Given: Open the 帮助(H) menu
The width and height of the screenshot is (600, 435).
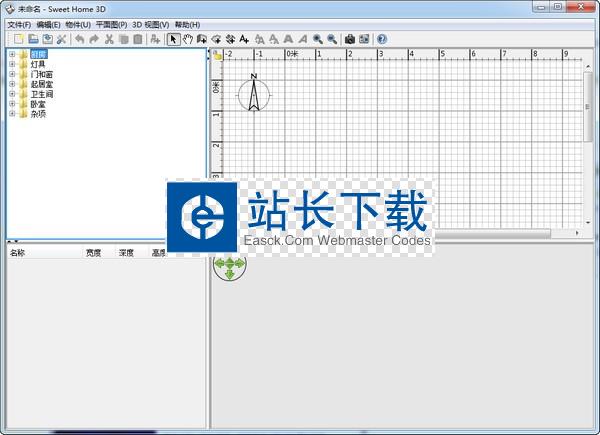Looking at the screenshot, I should pyautogui.click(x=187, y=24).
